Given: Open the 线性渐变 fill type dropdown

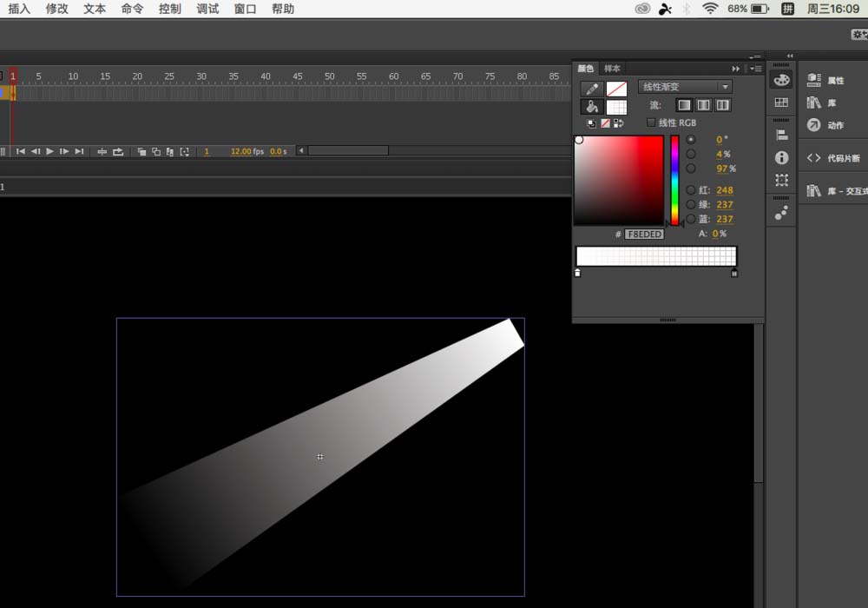Looking at the screenshot, I should click(685, 87).
